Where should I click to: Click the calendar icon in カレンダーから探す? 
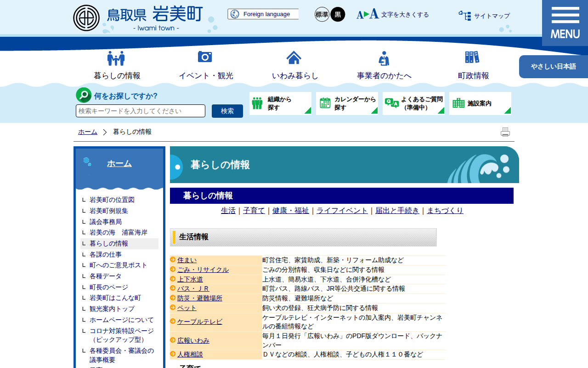pyautogui.click(x=325, y=103)
